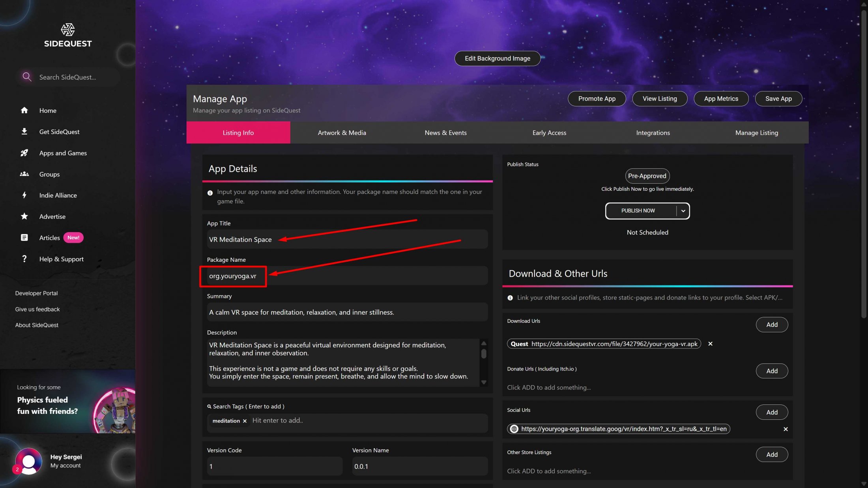The width and height of the screenshot is (868, 488).
Task: Click the user avatar with notification badge
Action: tap(28, 461)
